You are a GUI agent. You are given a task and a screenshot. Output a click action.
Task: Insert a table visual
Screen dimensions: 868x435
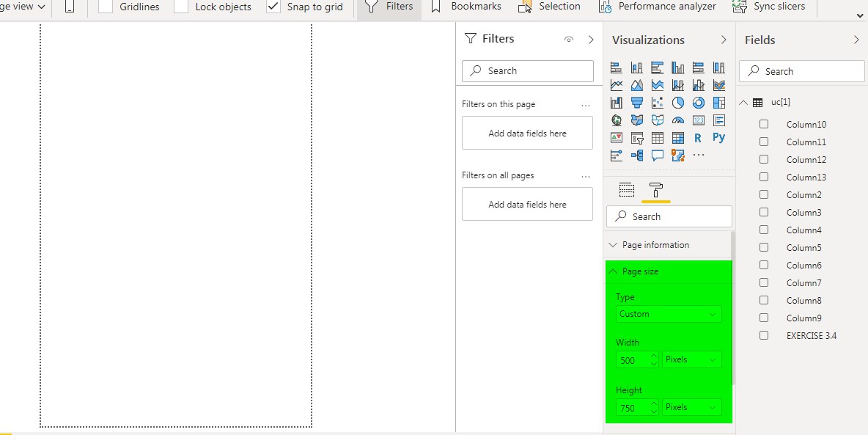coord(657,137)
